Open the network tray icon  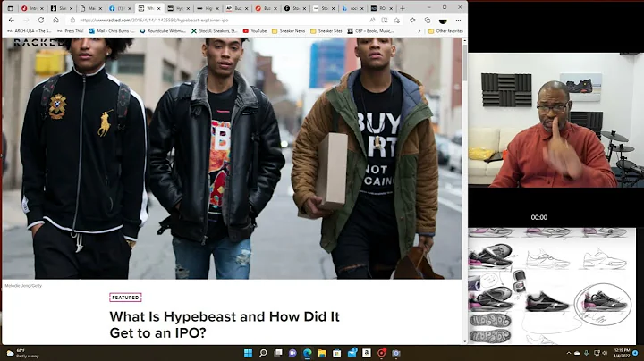point(597,353)
